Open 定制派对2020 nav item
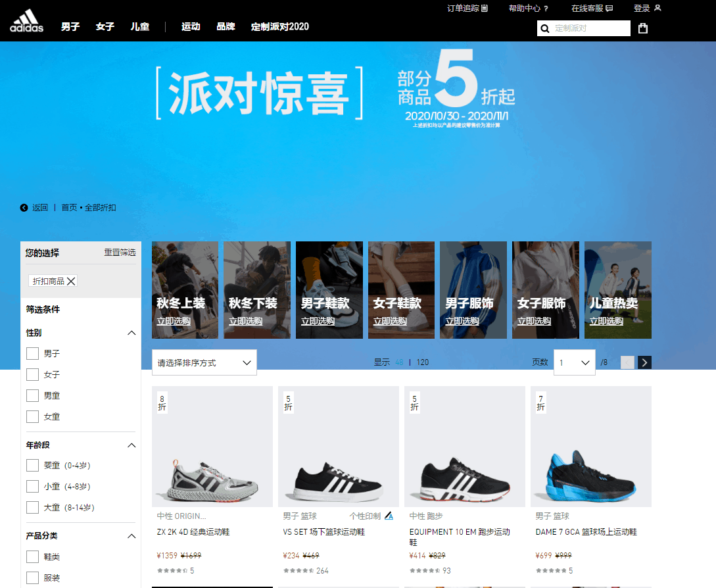Viewport: 716px width, 588px height. click(x=280, y=27)
